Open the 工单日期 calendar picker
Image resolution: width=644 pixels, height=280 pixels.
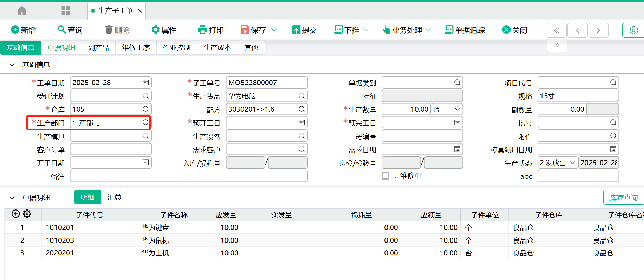pos(146,82)
